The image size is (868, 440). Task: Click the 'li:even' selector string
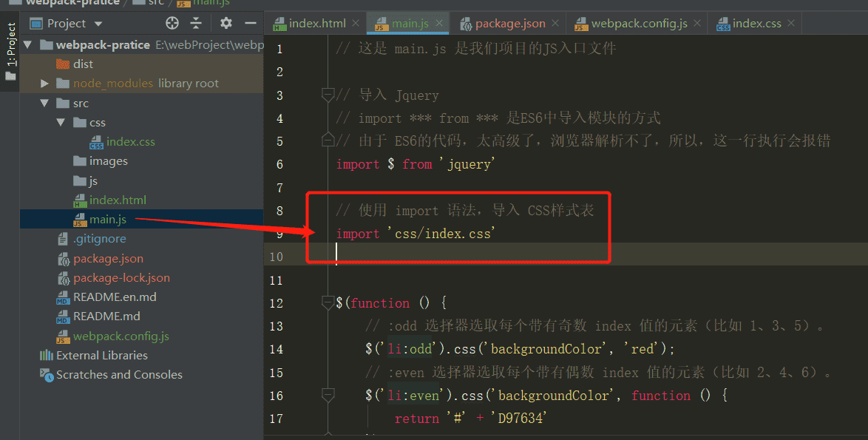(413, 396)
